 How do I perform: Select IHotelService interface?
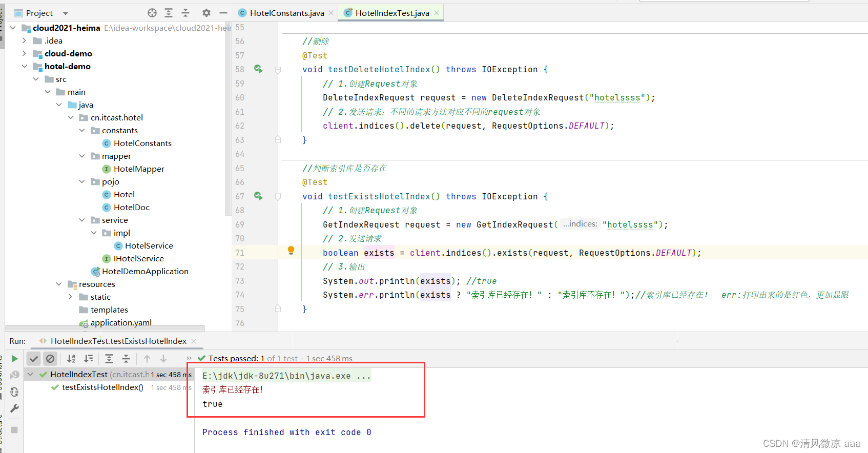(138, 258)
